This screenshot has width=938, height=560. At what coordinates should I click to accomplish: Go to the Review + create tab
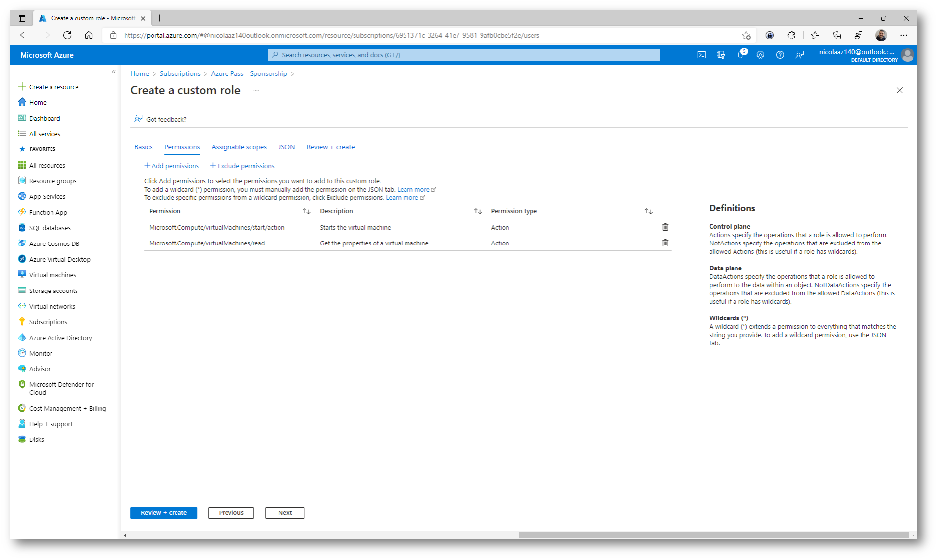330,147
